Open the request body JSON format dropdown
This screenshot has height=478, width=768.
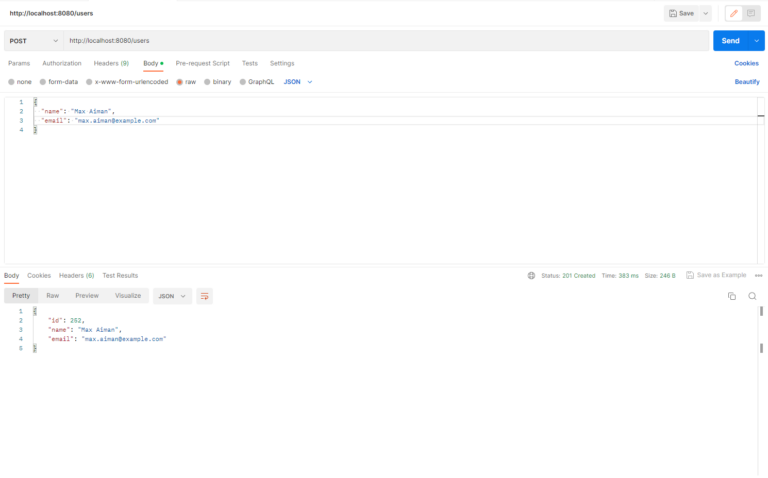point(298,82)
